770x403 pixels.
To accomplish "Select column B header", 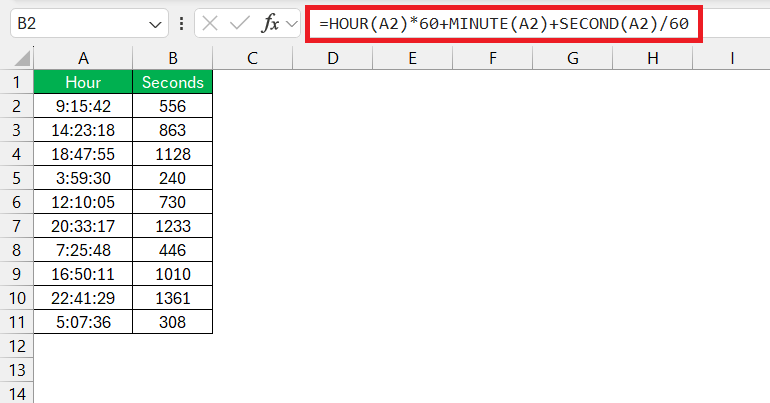I will 172,58.
